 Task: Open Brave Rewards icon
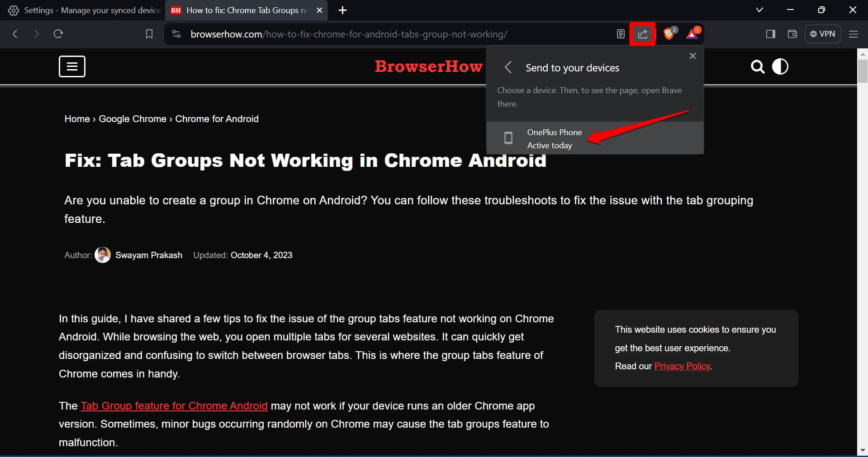point(693,33)
